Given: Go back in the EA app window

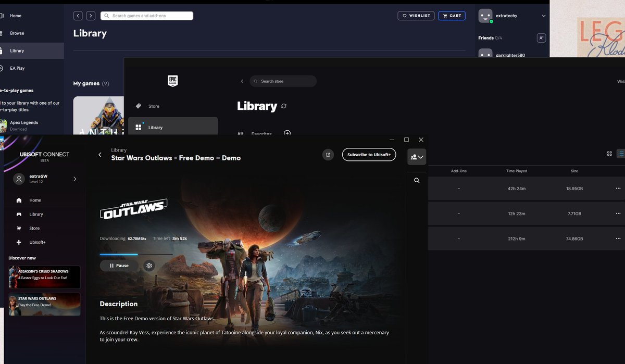Looking at the screenshot, I should pos(78,16).
